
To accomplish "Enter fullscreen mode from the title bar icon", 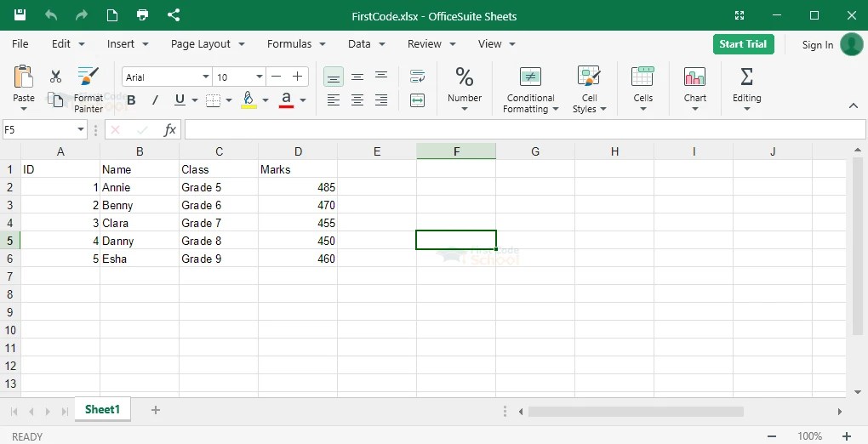I will tap(739, 15).
